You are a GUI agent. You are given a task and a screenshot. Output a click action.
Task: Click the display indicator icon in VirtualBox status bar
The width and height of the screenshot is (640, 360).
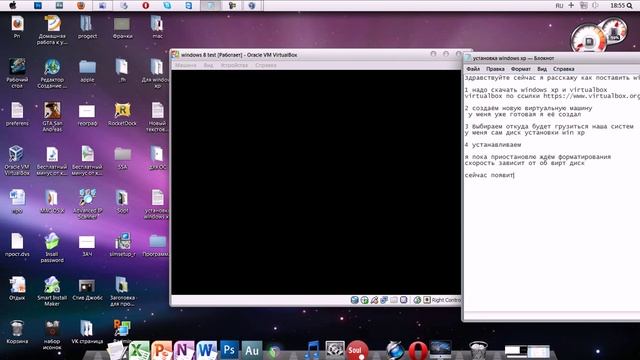[403, 300]
